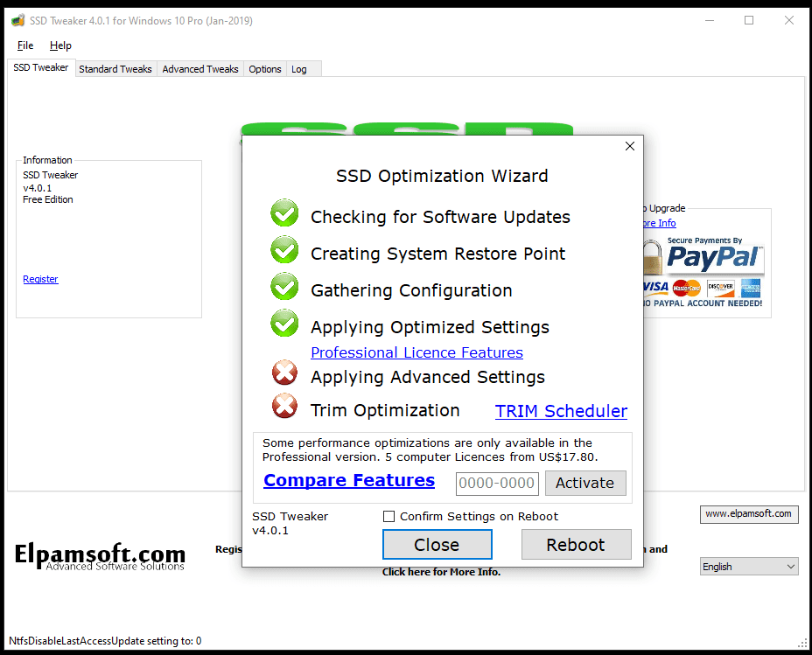Viewport: 812px width, 655px height.
Task: Close the SSD Optimization Wizard dialog with X
Action: (x=630, y=146)
